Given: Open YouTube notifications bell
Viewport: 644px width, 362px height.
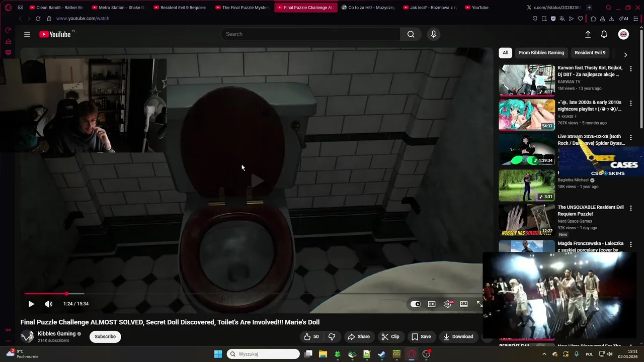Looking at the screenshot, I should [x=604, y=34].
